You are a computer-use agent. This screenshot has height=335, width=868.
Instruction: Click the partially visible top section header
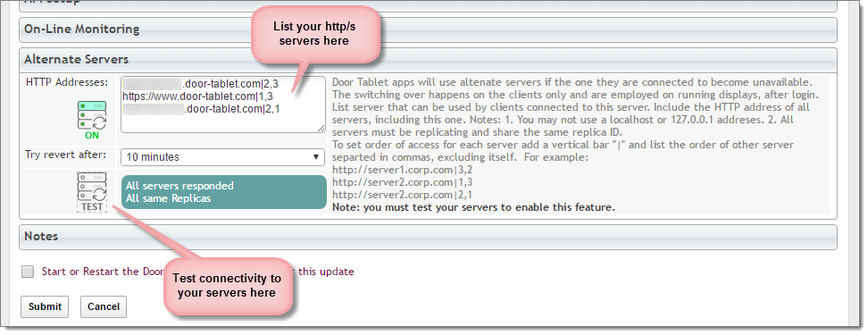[x=428, y=4]
